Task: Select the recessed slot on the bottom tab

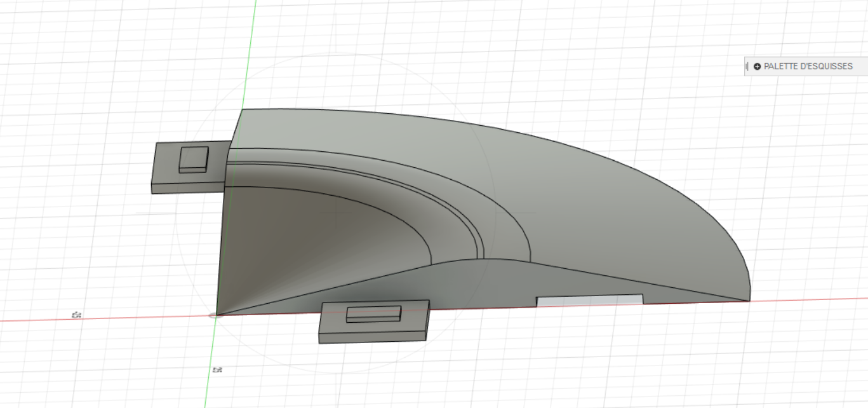Action: pyautogui.click(x=373, y=315)
